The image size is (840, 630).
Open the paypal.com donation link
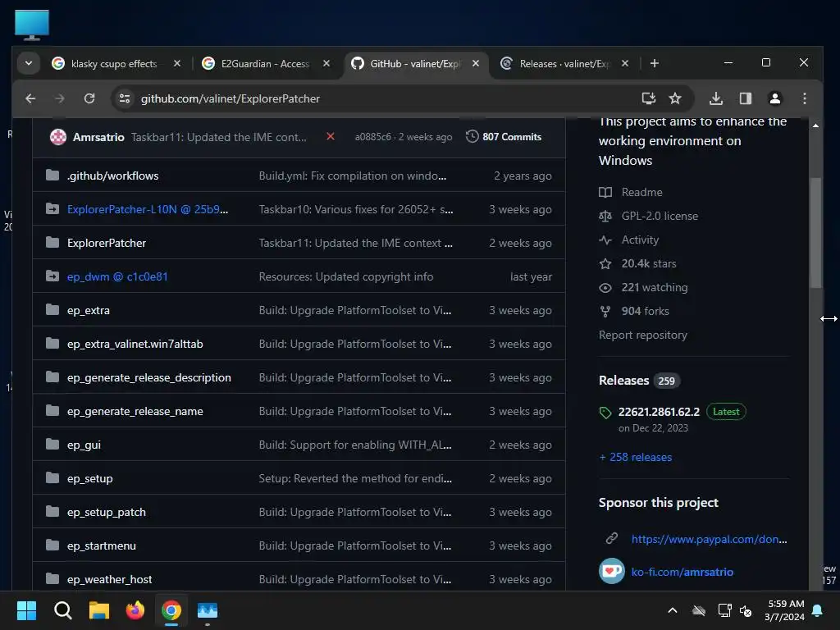pyautogui.click(x=710, y=540)
